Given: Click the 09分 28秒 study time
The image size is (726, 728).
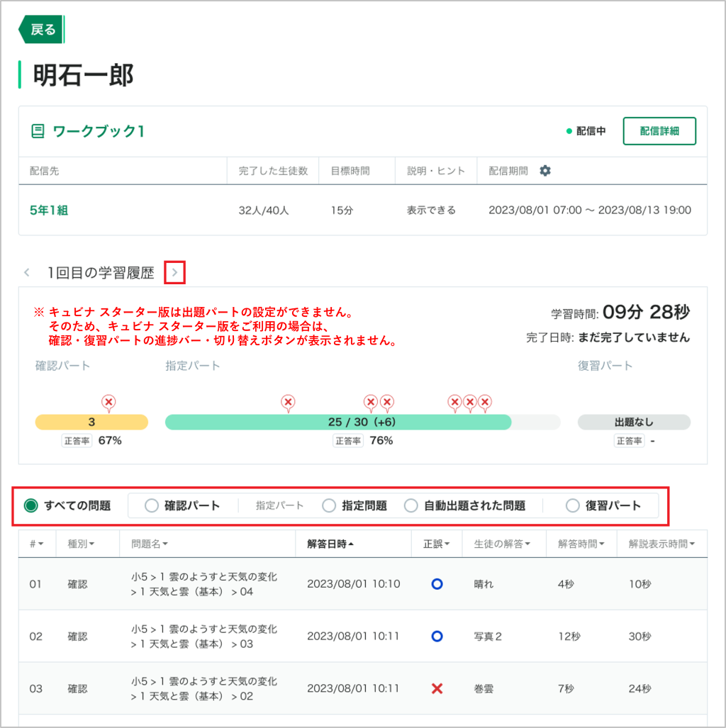Looking at the screenshot, I should pos(646,313).
